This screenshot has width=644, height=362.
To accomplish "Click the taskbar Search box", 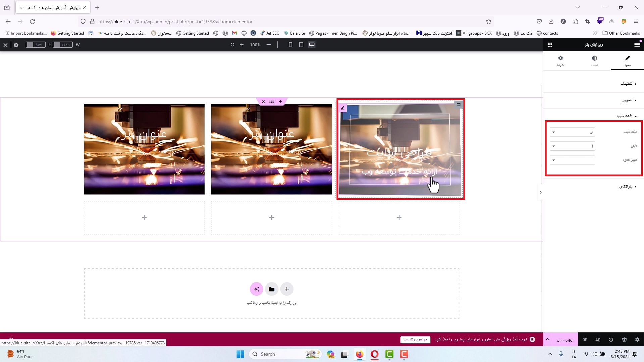I will pyautogui.click(x=285, y=354).
